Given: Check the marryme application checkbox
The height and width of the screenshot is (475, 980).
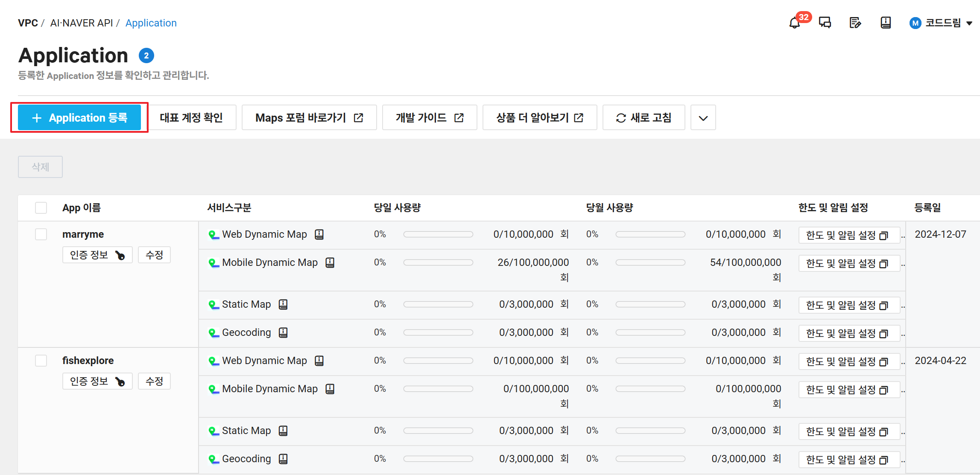Looking at the screenshot, I should [41, 234].
